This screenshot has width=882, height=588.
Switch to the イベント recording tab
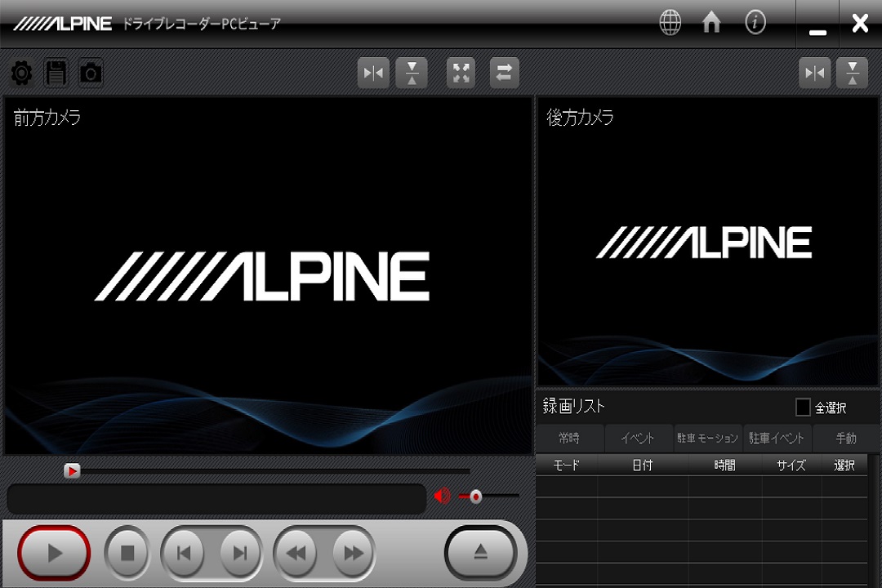pyautogui.click(x=637, y=438)
